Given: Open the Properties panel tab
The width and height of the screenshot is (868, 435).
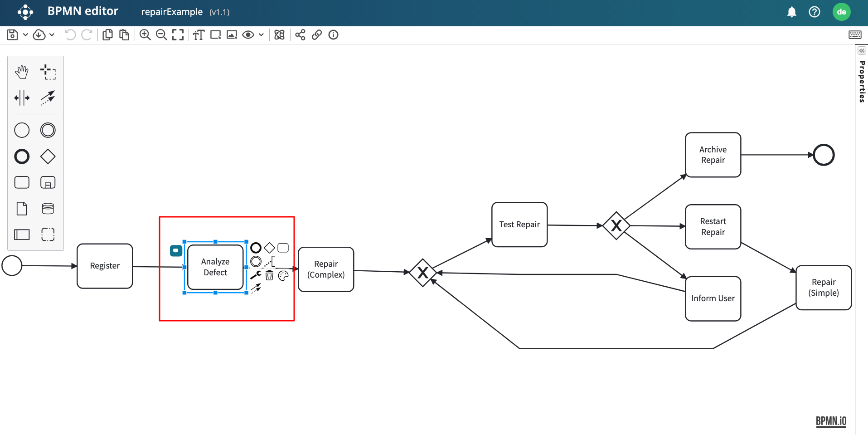Looking at the screenshot, I should tap(862, 82).
